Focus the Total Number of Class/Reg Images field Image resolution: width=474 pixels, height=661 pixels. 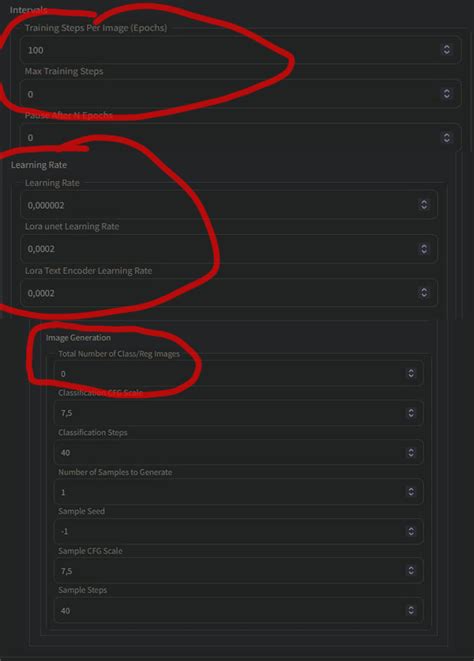(239, 373)
